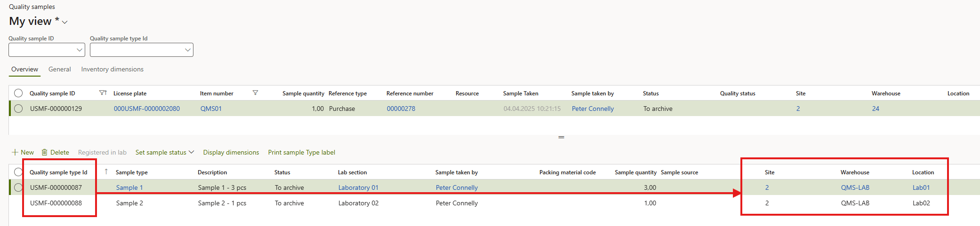The image size is (980, 226).
Task: Select the USMF-000000129 row circle
Action: point(18,109)
